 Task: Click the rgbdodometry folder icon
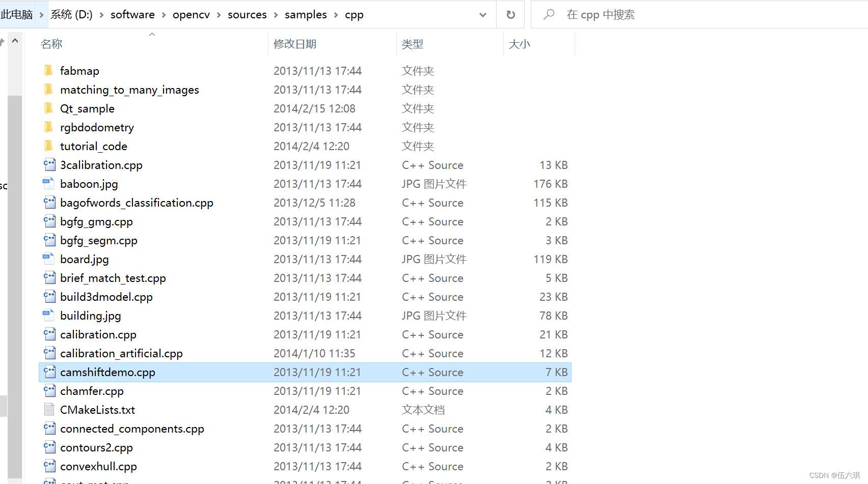(x=49, y=127)
